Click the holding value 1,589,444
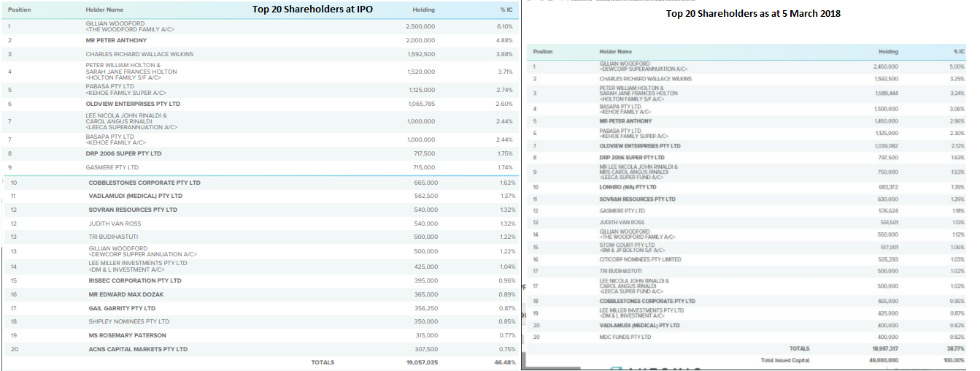980x371 pixels. click(886, 93)
